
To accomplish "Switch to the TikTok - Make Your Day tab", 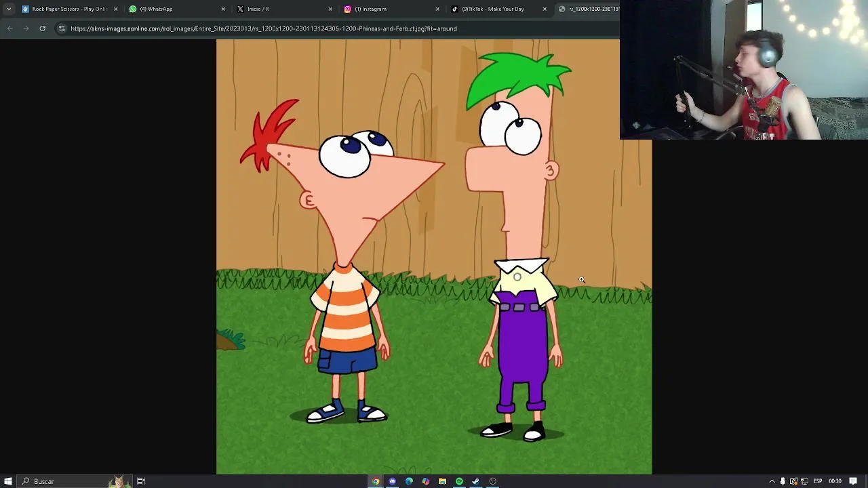I will 499,9.
